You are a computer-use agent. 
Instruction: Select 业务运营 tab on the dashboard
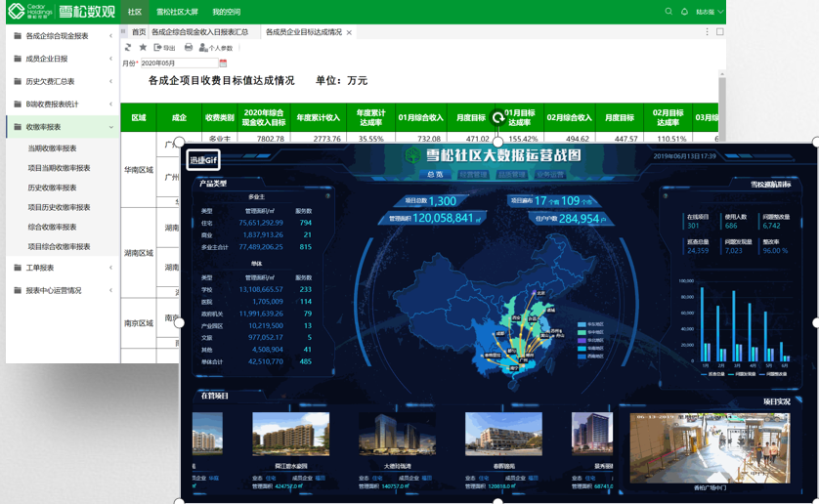(x=550, y=175)
